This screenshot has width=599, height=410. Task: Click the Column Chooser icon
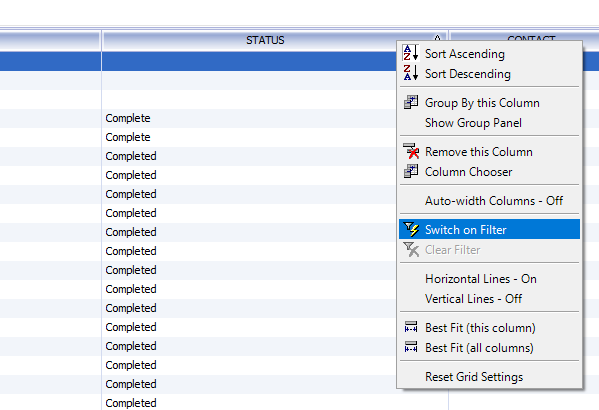coord(411,172)
